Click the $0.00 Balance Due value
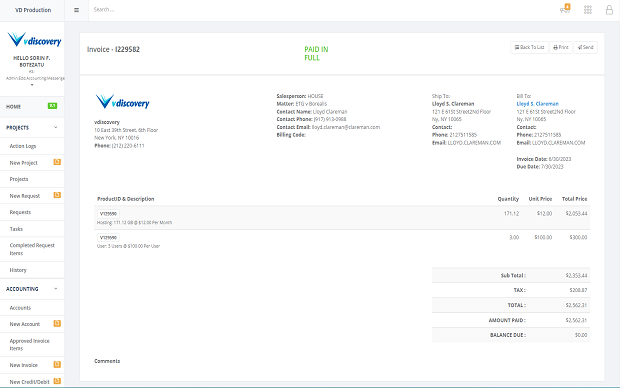 581,335
